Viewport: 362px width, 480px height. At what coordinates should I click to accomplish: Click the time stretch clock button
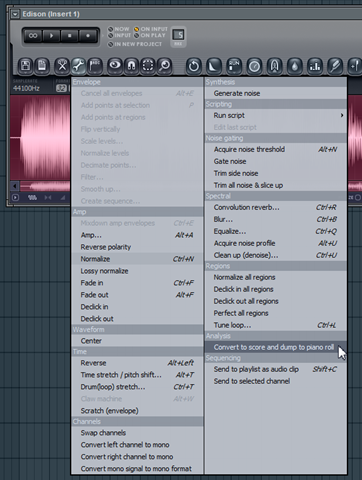(254, 66)
